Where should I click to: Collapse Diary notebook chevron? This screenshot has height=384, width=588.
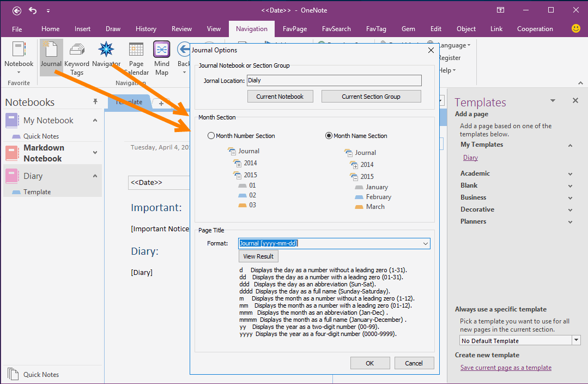click(x=95, y=176)
